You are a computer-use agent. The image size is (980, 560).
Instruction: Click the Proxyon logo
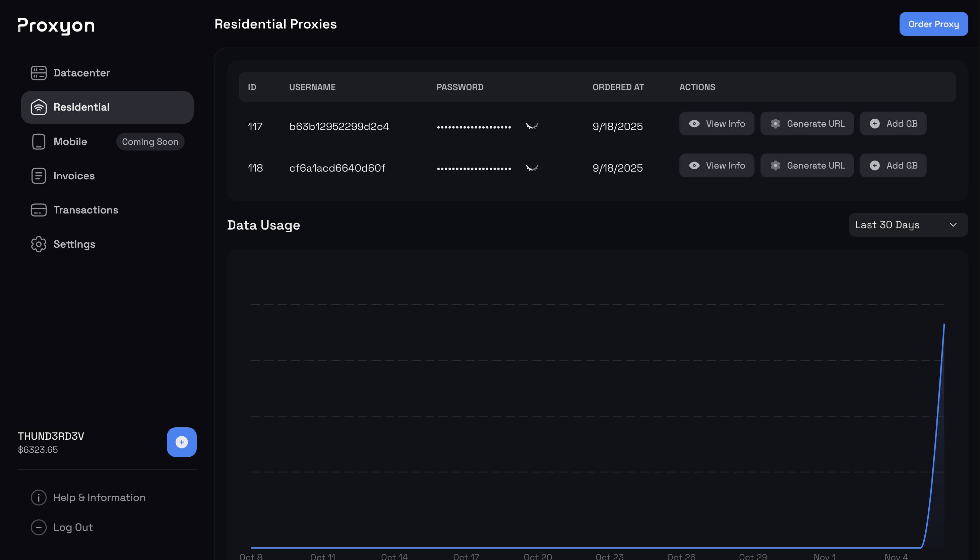[56, 26]
